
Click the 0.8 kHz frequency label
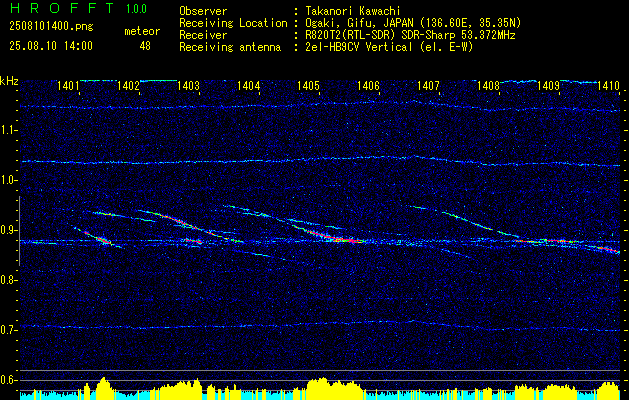[7, 280]
